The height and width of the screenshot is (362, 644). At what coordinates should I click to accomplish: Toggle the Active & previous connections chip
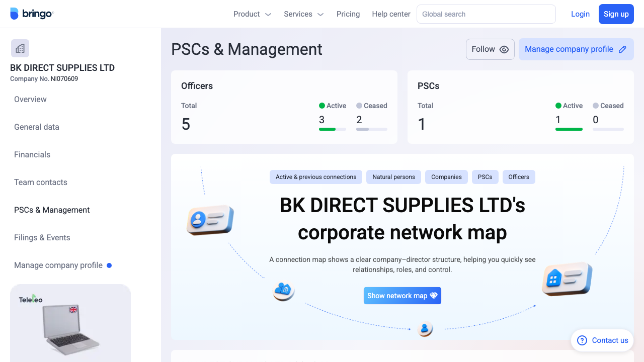pos(315,177)
